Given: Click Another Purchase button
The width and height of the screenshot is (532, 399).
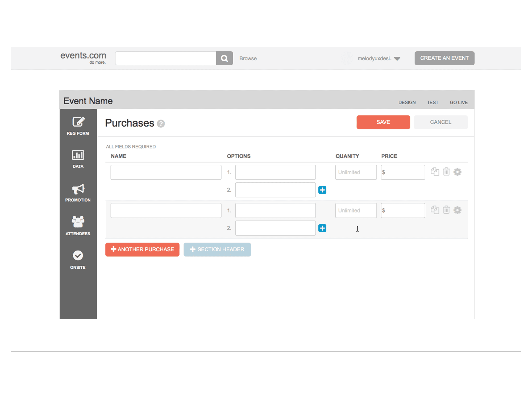Looking at the screenshot, I should [x=142, y=250].
